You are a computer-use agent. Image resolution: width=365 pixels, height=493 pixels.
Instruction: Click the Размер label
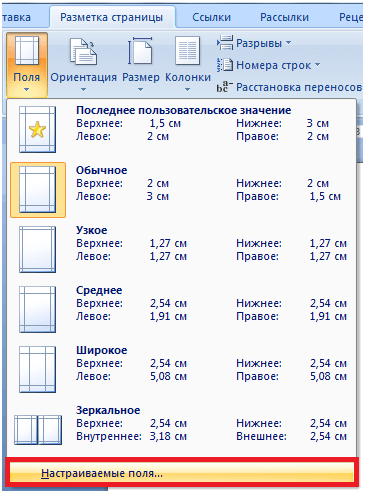click(141, 77)
